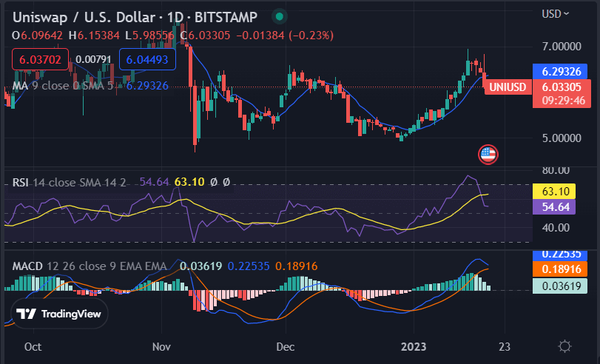Select the RSI 14 close indicator legend
The height and width of the screenshot is (364, 600).
click(x=69, y=182)
